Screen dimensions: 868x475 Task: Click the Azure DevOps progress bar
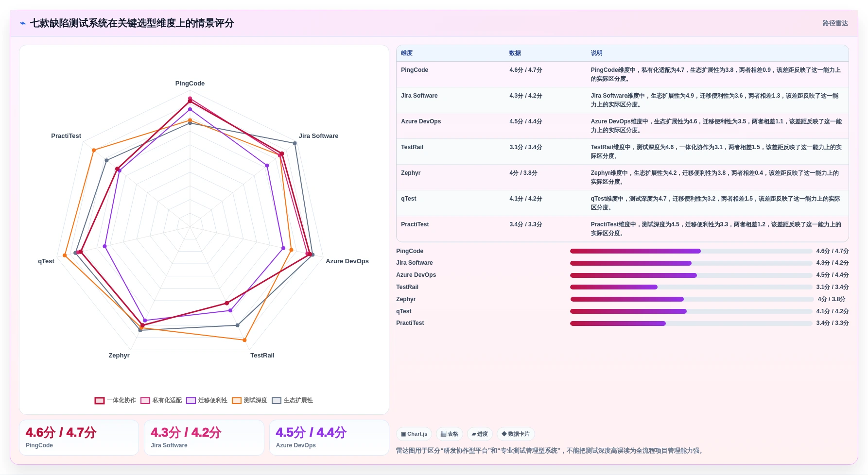pos(691,275)
